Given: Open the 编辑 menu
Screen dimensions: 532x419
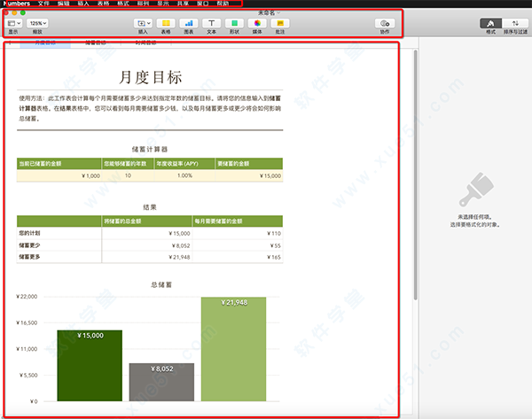Looking at the screenshot, I should (x=64, y=4).
